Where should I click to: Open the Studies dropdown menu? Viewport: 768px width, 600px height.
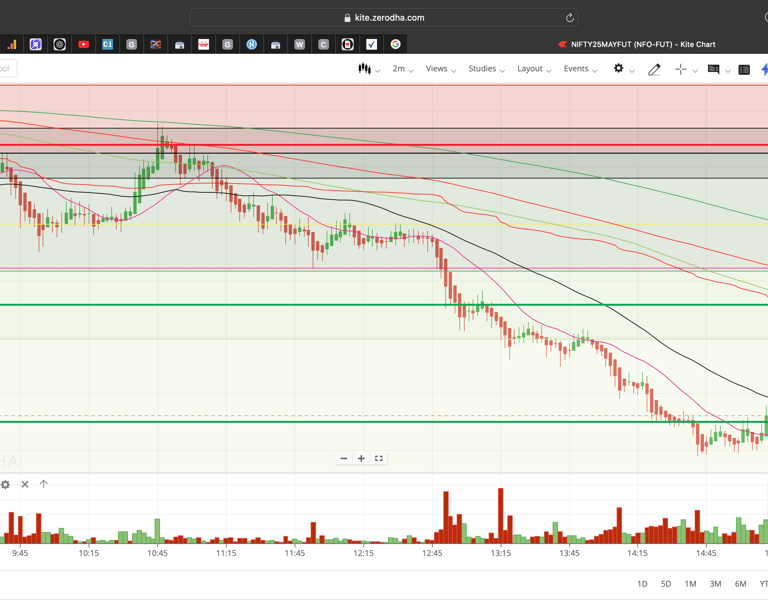[486, 69]
